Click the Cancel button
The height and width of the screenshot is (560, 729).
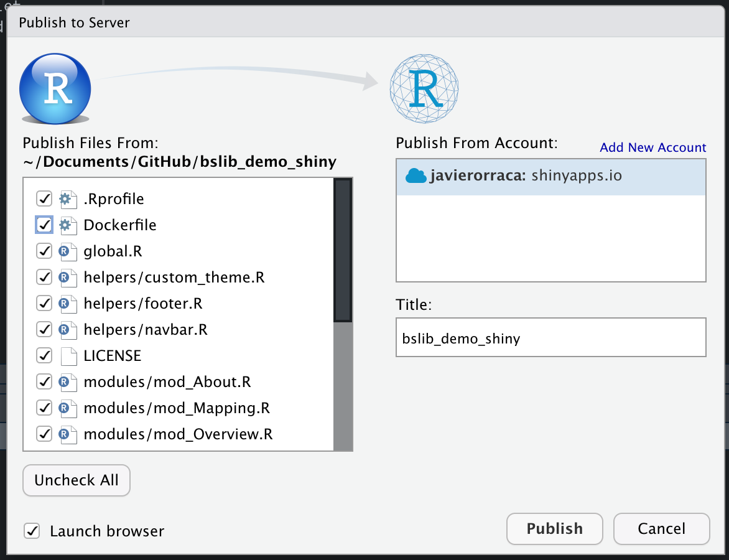(x=662, y=529)
